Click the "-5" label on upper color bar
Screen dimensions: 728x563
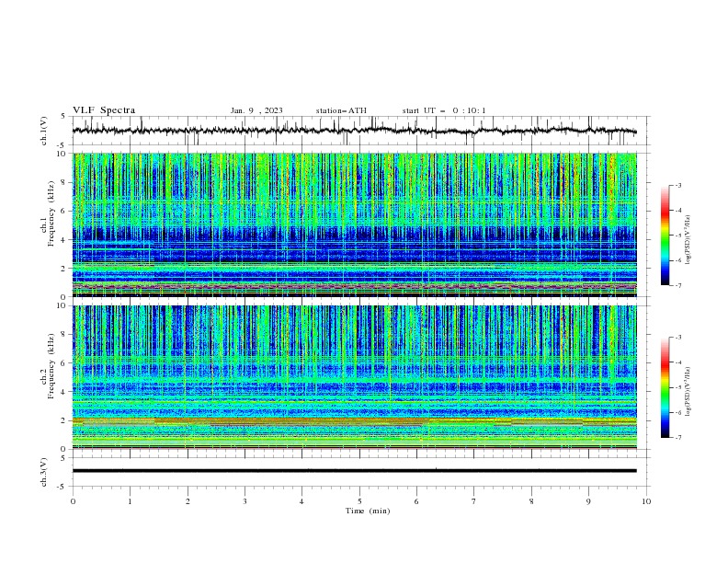coord(677,236)
